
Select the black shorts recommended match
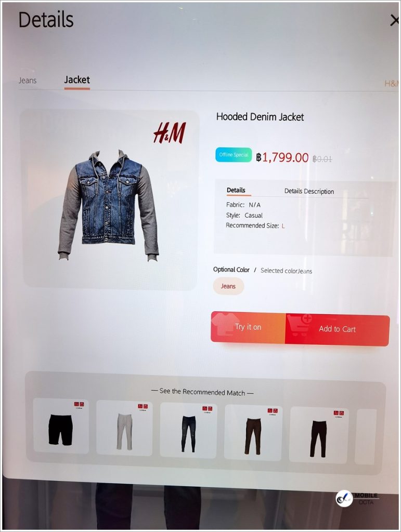pos(61,426)
